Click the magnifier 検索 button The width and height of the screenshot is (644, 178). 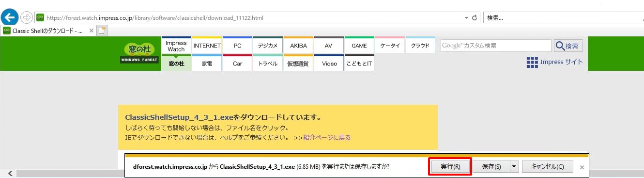[x=568, y=46]
